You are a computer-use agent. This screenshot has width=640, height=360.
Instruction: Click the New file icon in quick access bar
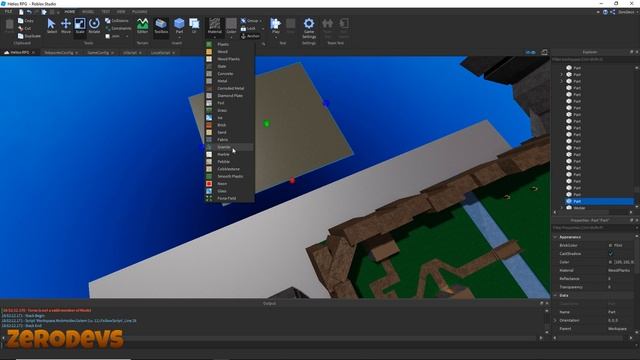click(x=21, y=12)
